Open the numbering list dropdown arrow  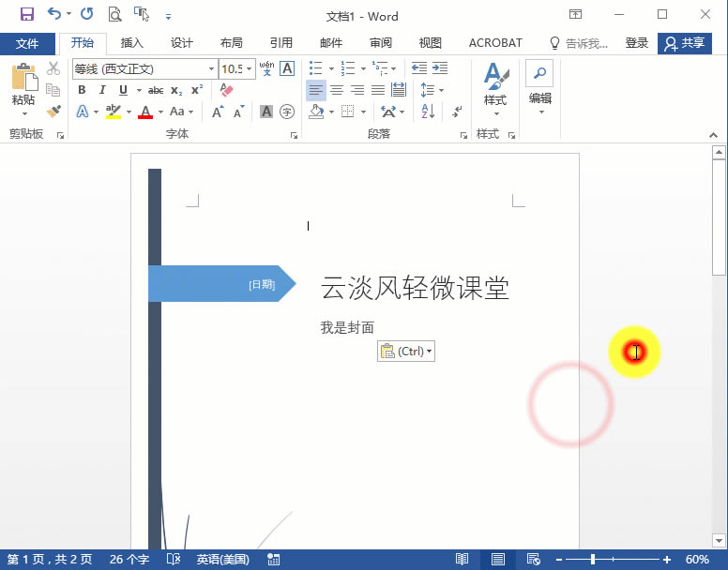pyautogui.click(x=363, y=68)
